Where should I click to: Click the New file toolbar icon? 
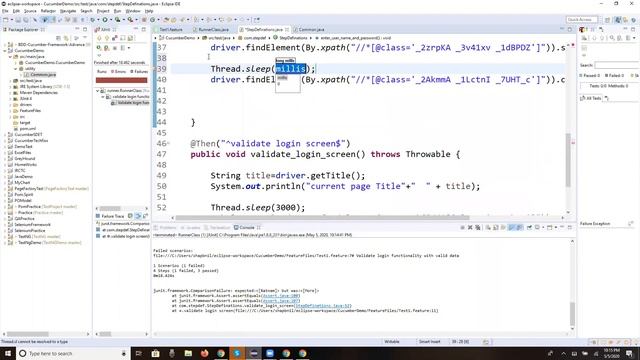coord(5,20)
